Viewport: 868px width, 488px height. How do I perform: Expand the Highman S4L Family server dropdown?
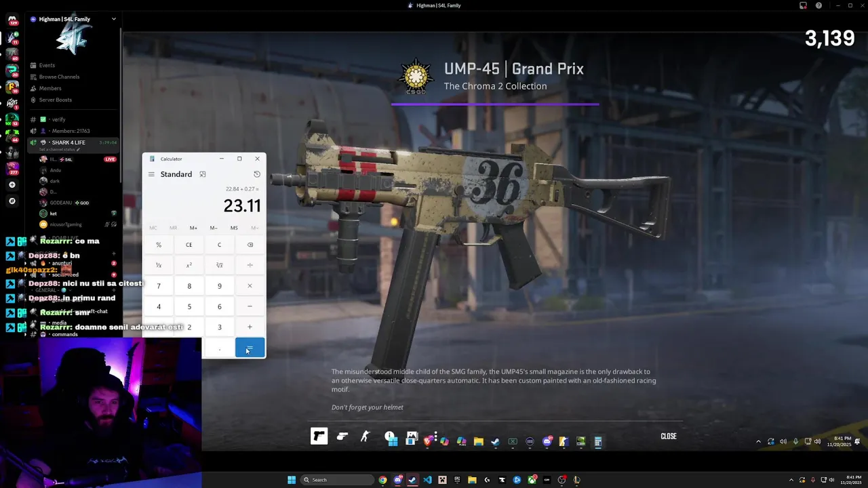[113, 19]
